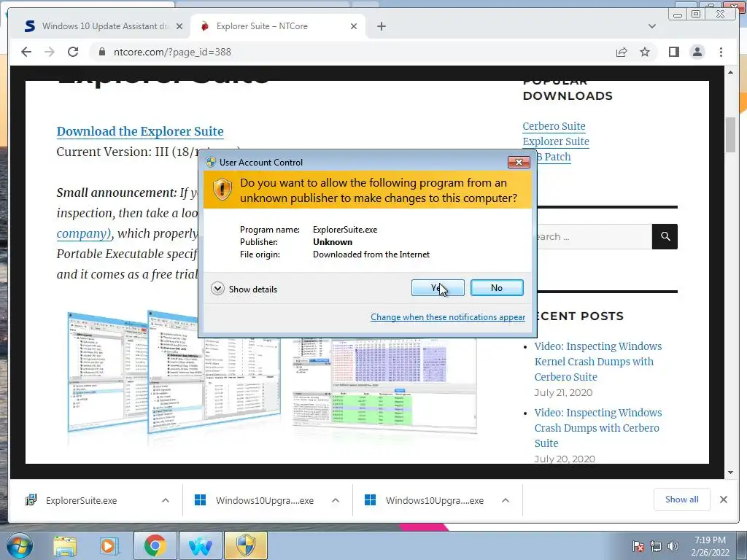
Task: Open 'Change when these notifications appear' link
Action: (448, 317)
